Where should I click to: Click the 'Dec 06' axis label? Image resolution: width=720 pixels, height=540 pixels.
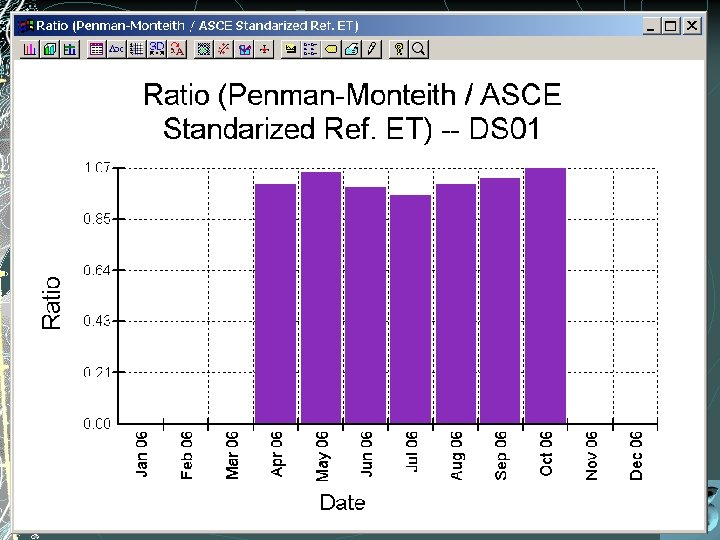636,456
